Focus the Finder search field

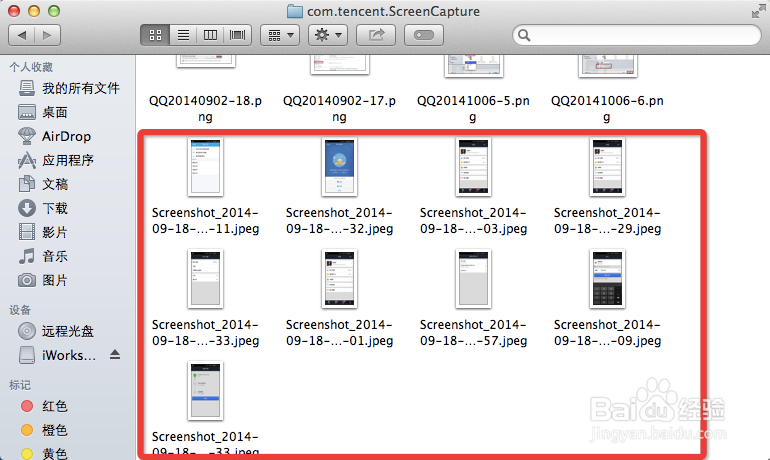pyautogui.click(x=637, y=35)
